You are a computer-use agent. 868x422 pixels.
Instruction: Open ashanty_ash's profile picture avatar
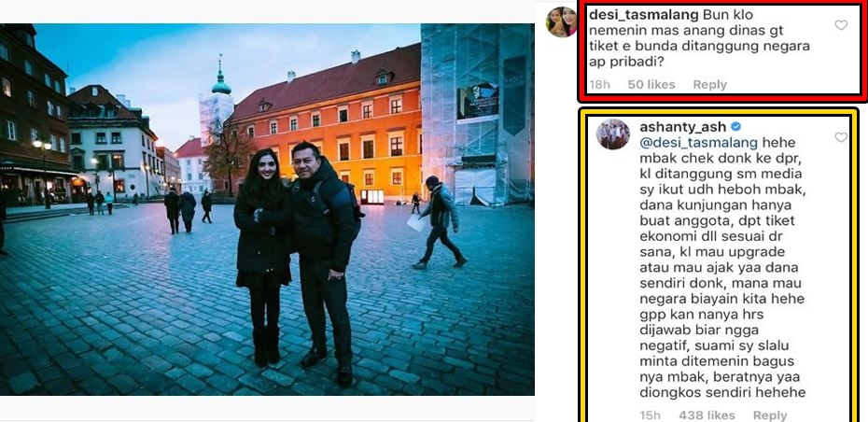[613, 134]
